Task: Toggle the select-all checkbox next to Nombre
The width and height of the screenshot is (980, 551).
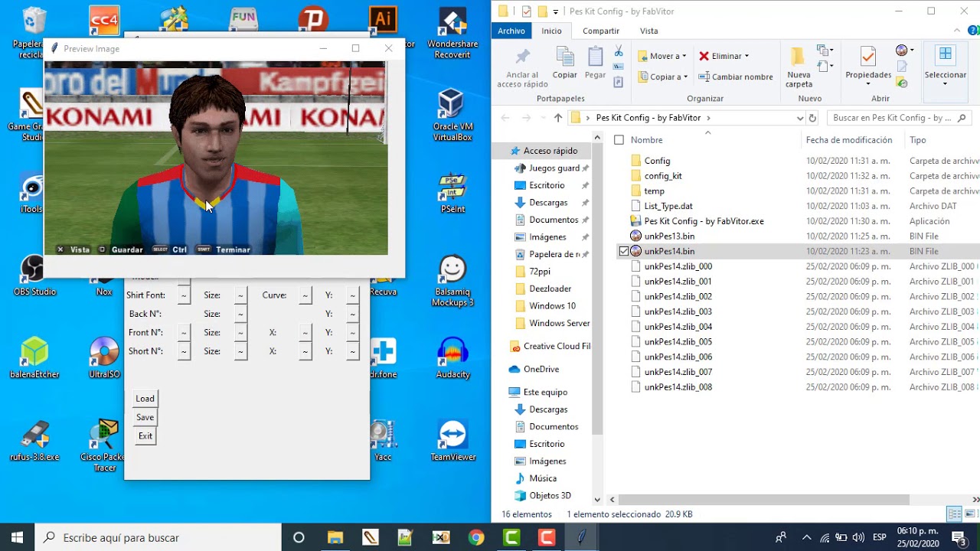Action: click(619, 140)
